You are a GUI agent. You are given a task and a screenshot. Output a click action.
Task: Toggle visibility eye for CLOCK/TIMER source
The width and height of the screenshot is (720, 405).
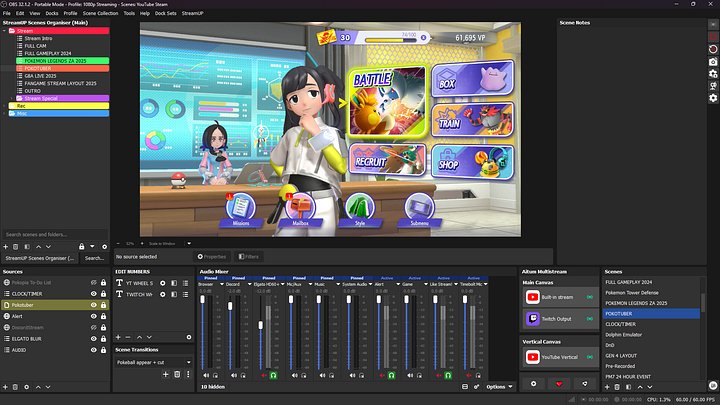click(94, 294)
